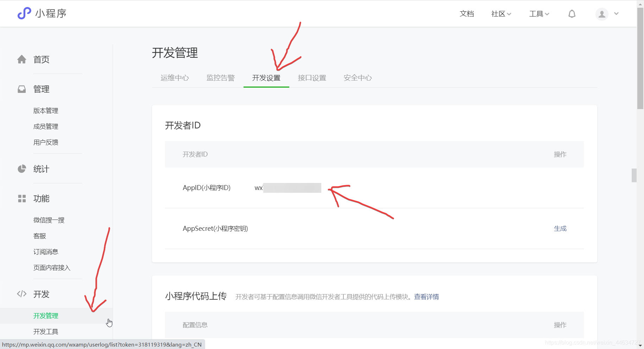Click 生成 to generate the AppSecret
644x349 pixels.
(560, 228)
